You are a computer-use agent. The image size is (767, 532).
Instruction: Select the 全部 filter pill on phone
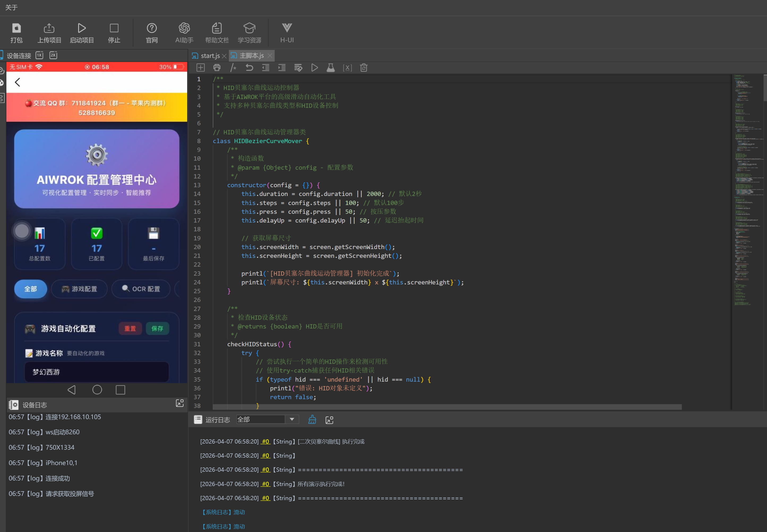point(30,289)
